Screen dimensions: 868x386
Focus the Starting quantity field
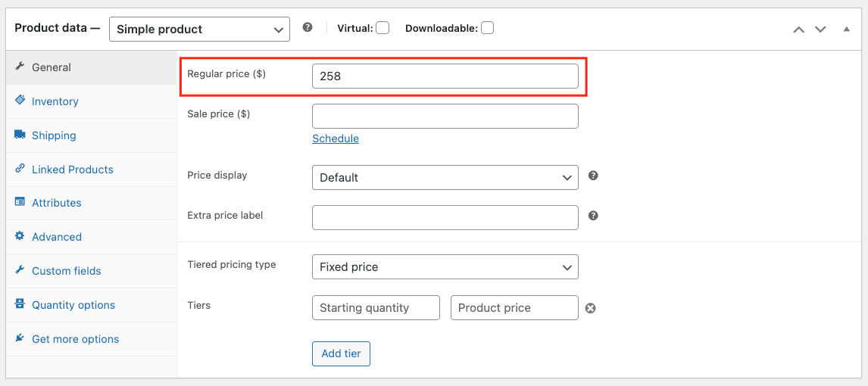(376, 307)
